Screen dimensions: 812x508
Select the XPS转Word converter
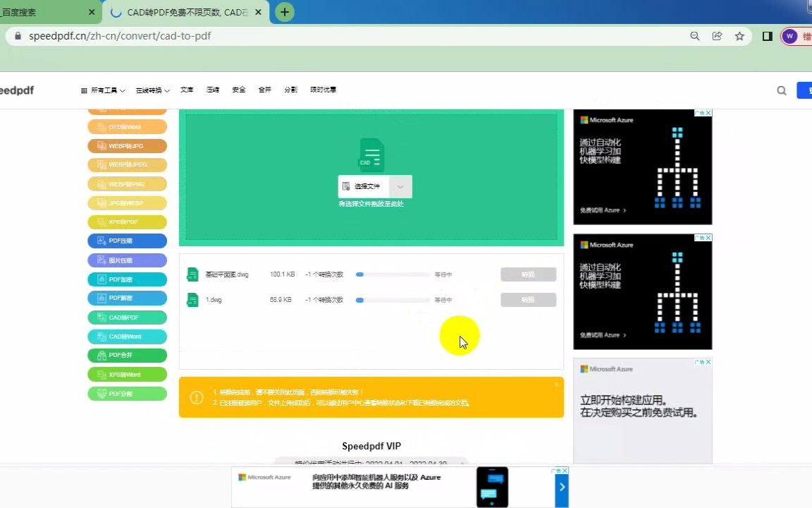click(127, 374)
